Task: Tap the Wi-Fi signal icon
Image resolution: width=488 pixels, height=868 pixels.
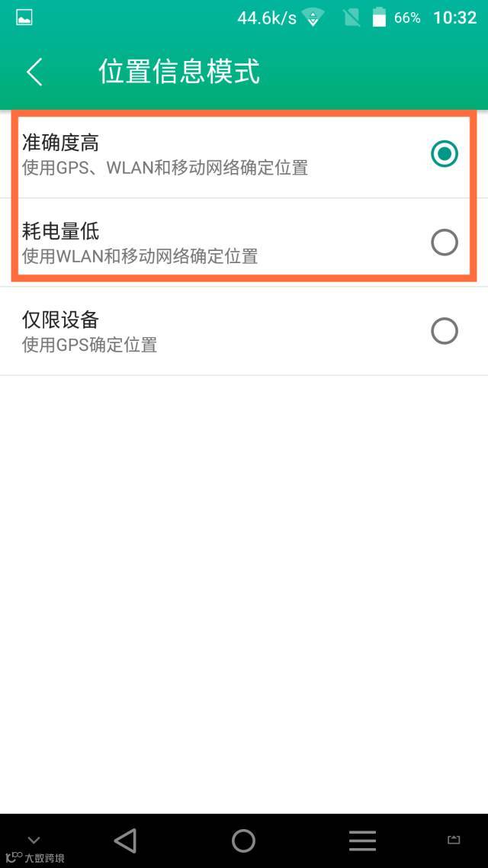Action: [313, 18]
